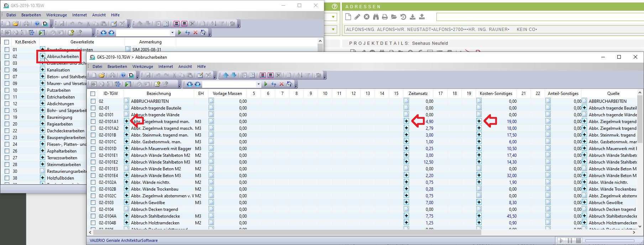This screenshot has height=245, width=644.
Task: Click blue Help icon in Abbrucharbeiten window toolbar
Action: pos(123,75)
